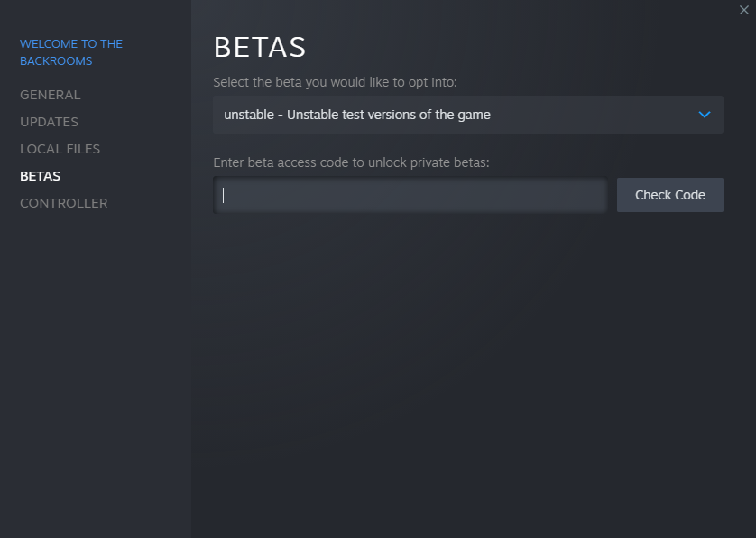Click middle of the beta selection combo box
The width and height of the screenshot is (756, 538).
point(467,115)
